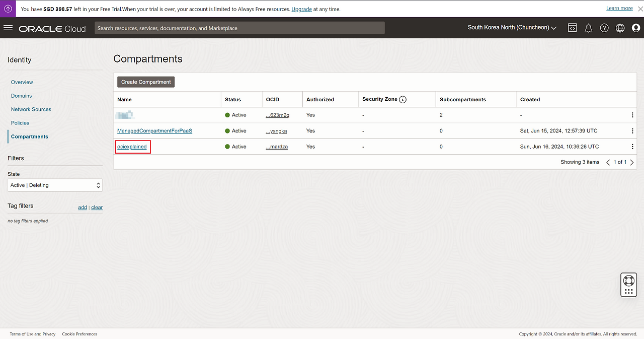Click the OCID column header
The height and width of the screenshot is (339, 644).
click(272, 100)
